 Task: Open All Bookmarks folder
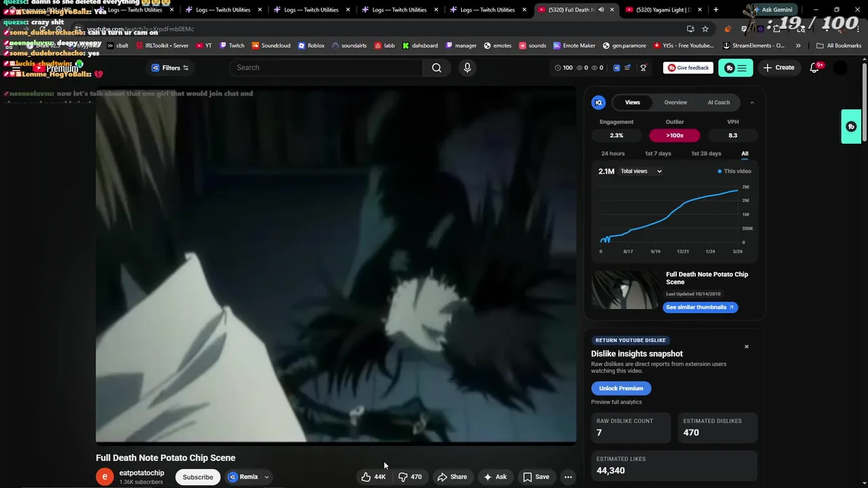point(839,45)
